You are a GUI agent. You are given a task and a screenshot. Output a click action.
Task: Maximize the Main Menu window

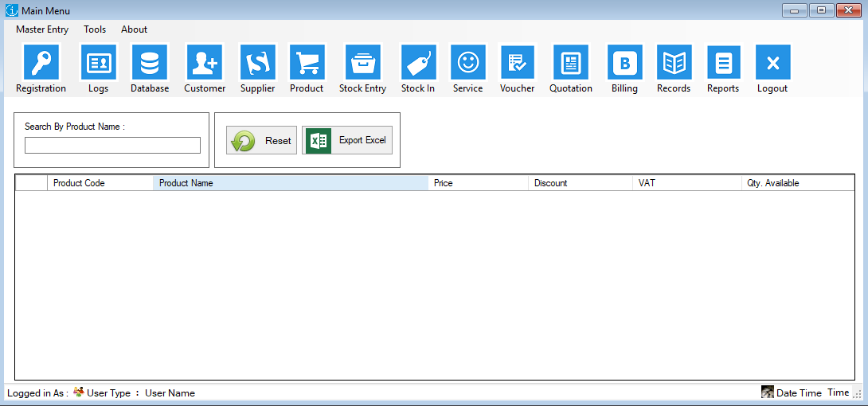[x=822, y=10]
